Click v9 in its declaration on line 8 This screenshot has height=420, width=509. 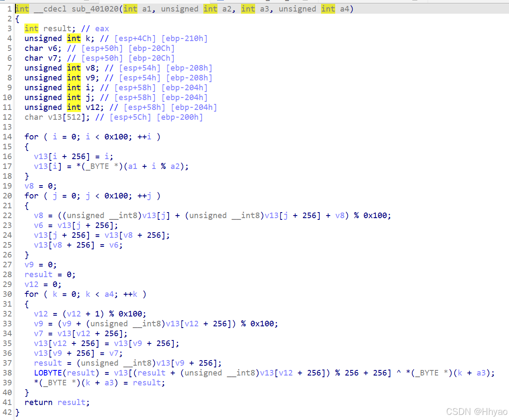coord(90,78)
